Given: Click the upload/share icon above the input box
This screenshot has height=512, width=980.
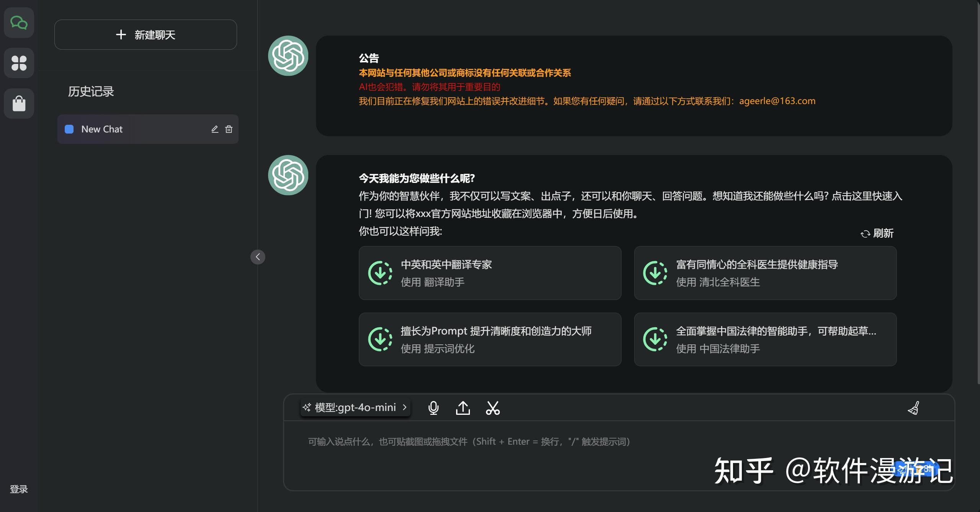Looking at the screenshot, I should click(463, 408).
